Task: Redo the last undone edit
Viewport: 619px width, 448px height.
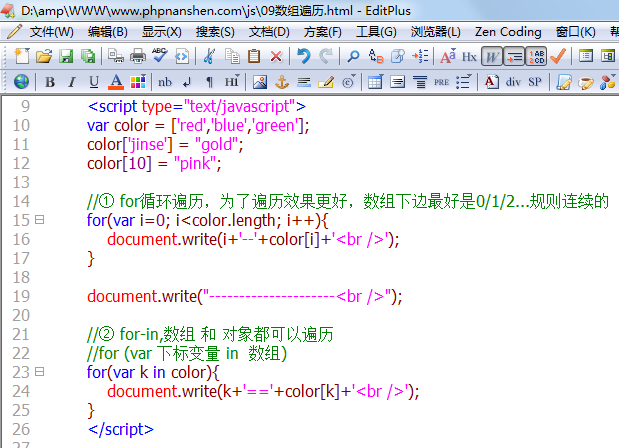Action: coord(326,56)
